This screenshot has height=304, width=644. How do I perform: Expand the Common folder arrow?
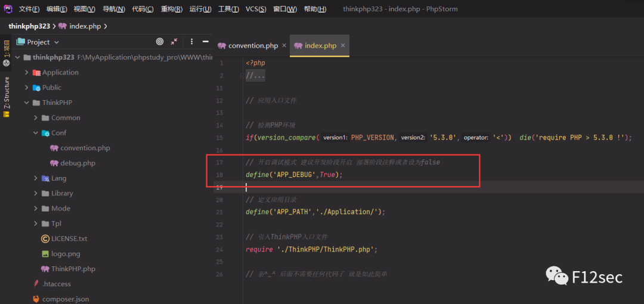coord(35,118)
